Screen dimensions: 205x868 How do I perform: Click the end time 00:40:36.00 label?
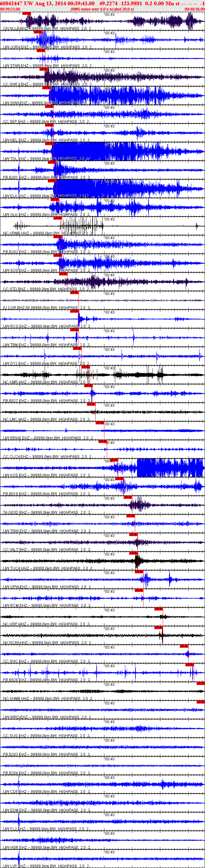click(x=194, y=9)
